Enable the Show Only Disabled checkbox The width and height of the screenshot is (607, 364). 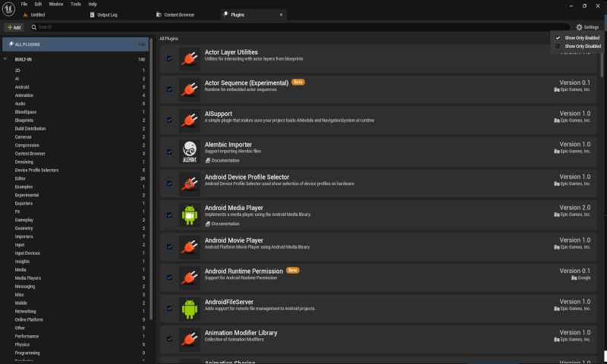click(558, 46)
